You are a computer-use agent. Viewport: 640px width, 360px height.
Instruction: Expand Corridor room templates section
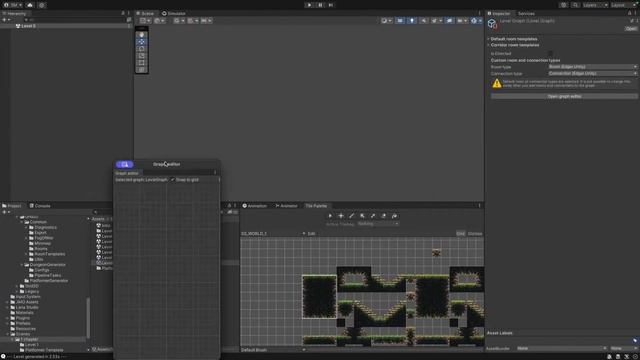pyautogui.click(x=514, y=45)
